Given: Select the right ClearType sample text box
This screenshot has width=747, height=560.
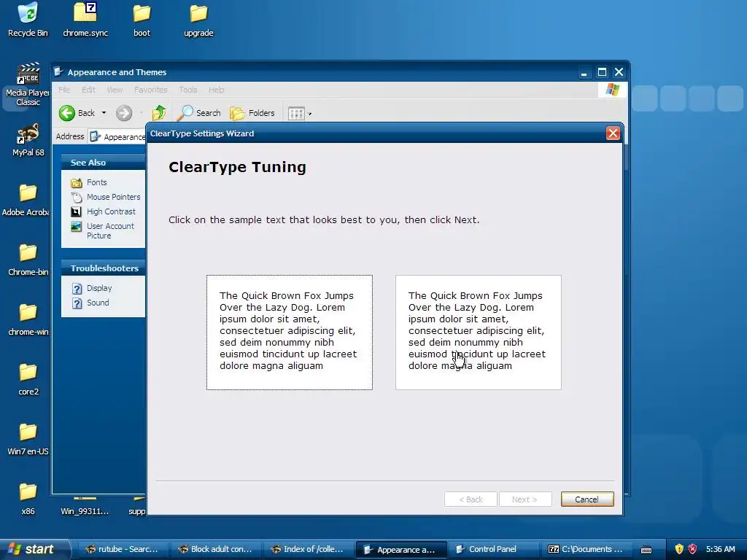Looking at the screenshot, I should click(x=479, y=332).
